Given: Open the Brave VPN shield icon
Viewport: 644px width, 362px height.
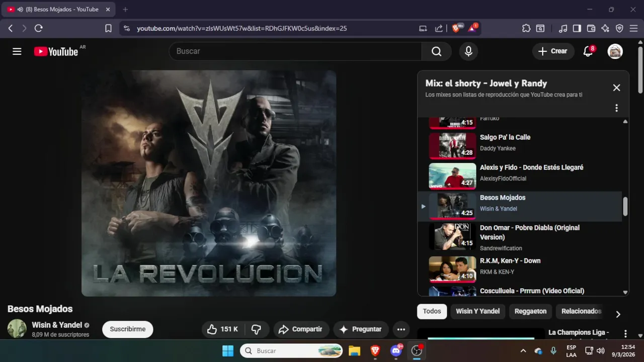Looking at the screenshot, I should coord(619,29).
